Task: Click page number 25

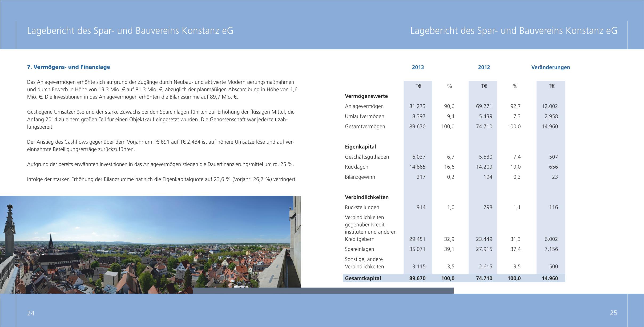Action: coord(613,313)
